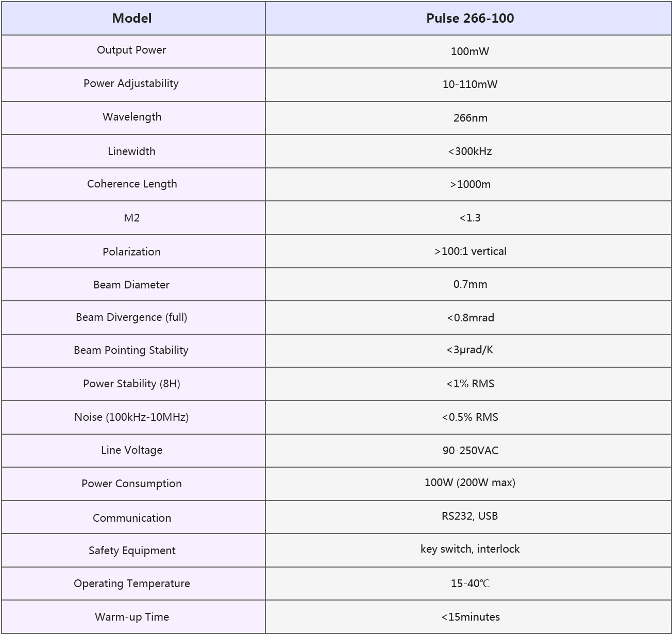
Task: Click the 15-40℃ operating temperature value
Action: coord(470,584)
